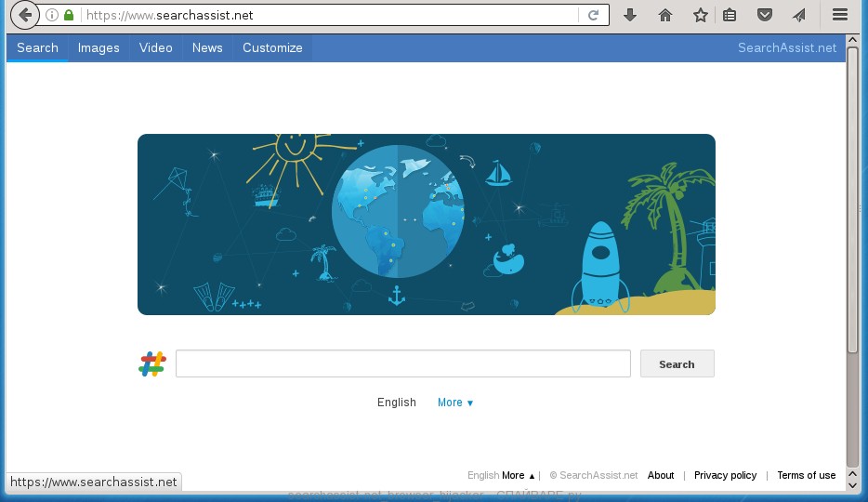Screen dimensions: 868x502
Task: Open the downloads arrow icon
Action: coord(630,15)
